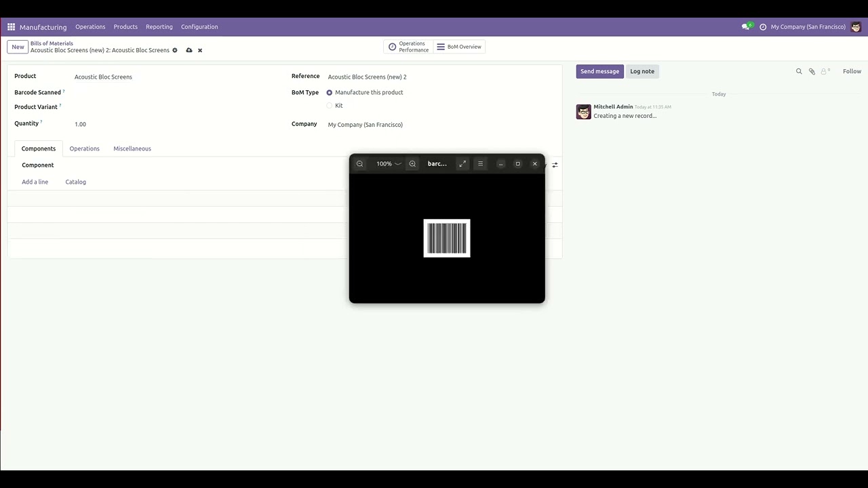The height and width of the screenshot is (488, 868).
Task: Open Catalog link in components
Action: [75, 182]
